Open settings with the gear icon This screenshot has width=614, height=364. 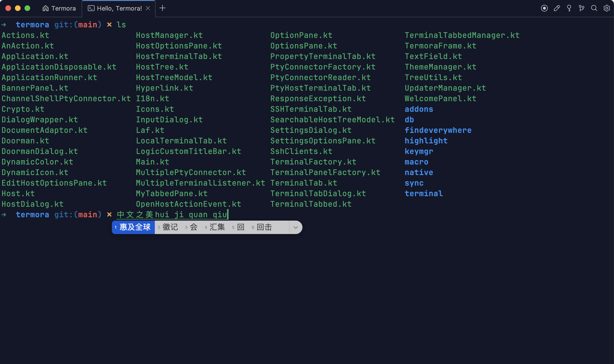coord(607,8)
